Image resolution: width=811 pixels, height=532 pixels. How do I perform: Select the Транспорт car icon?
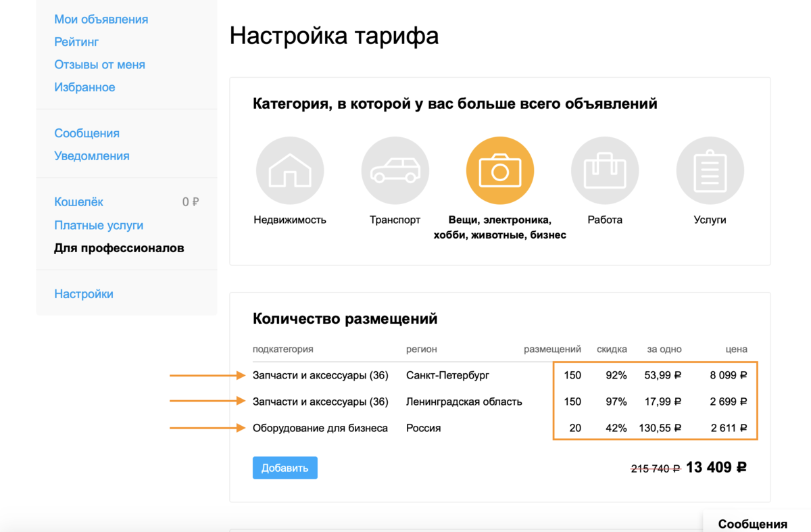tap(395, 170)
